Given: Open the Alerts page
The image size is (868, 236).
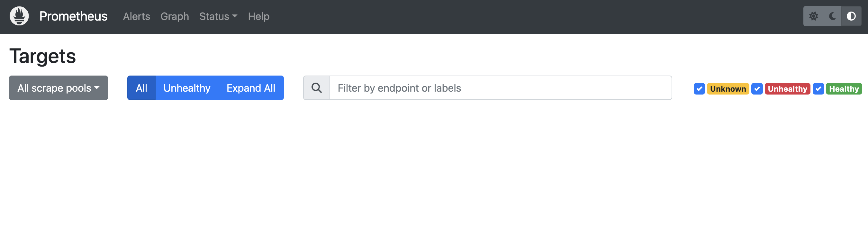Looking at the screenshot, I should point(136,16).
